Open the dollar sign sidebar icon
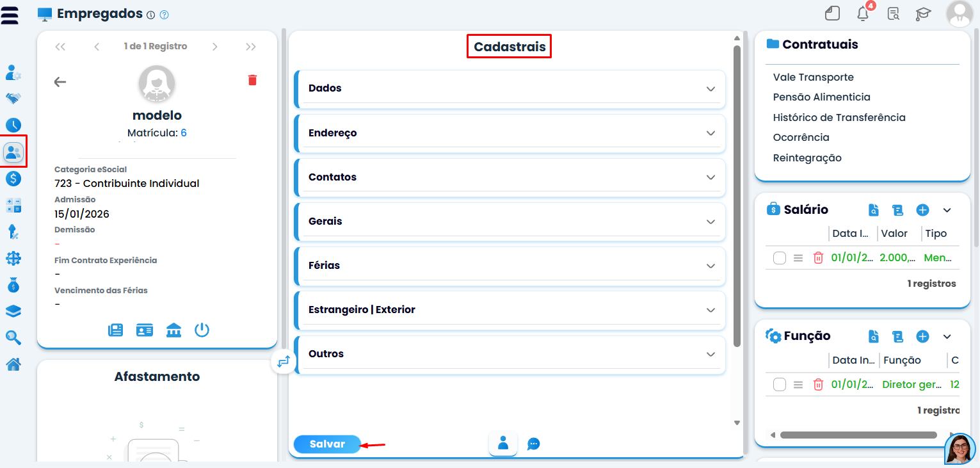Viewport: 980px width, 468px height. (x=13, y=179)
